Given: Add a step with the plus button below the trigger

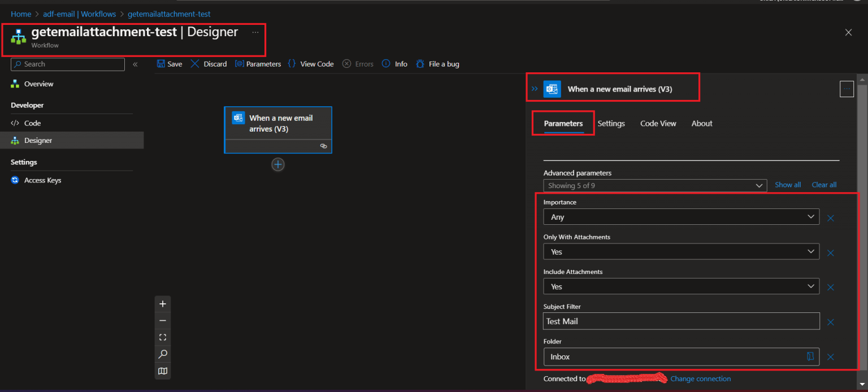Looking at the screenshot, I should (x=278, y=164).
